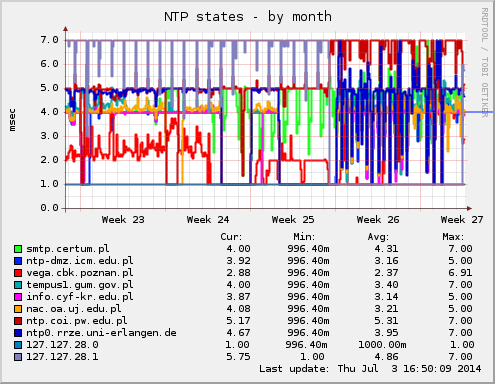Viewport: 495px width, 384px height.
Task: Select the info.cyf-kr.edu.pl legend label
Action: coord(80,297)
